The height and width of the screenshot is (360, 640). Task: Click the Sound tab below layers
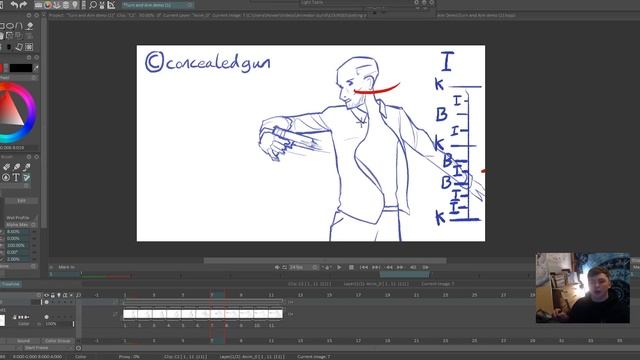(x=23, y=341)
